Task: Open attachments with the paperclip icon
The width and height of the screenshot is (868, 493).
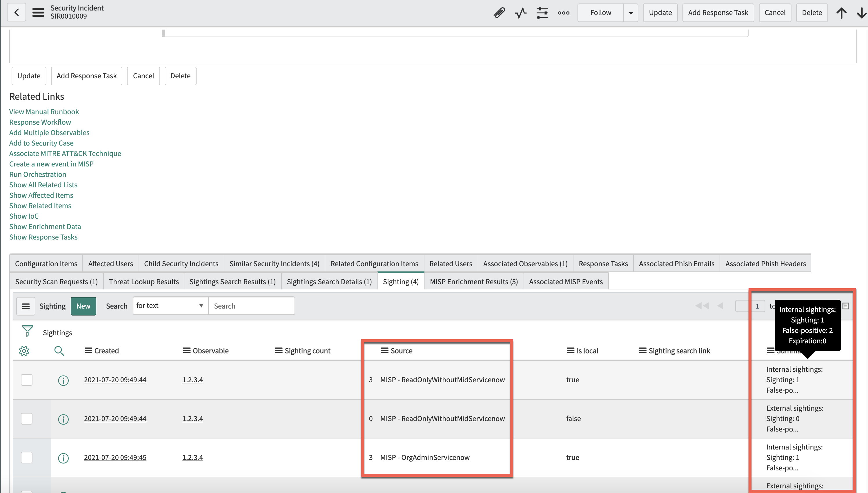Action: tap(499, 13)
